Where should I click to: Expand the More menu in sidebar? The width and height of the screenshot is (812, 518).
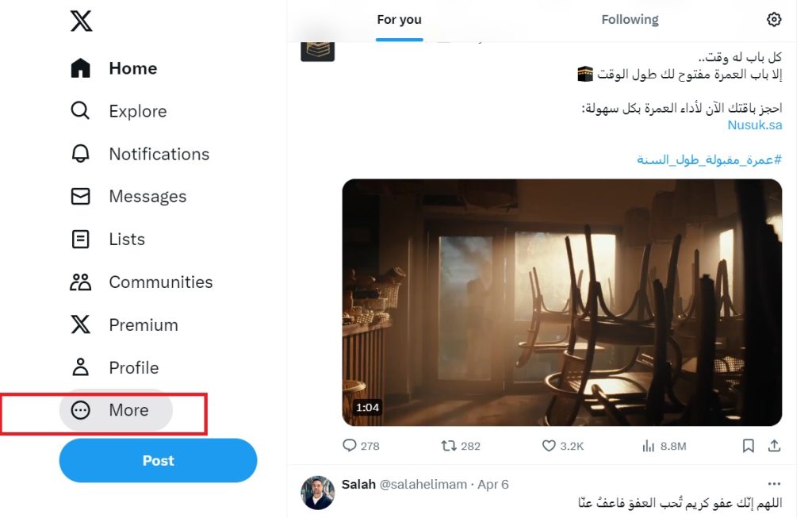click(116, 410)
